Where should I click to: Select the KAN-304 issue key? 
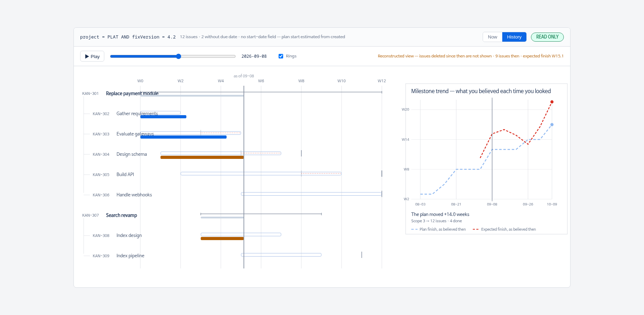coord(101,154)
